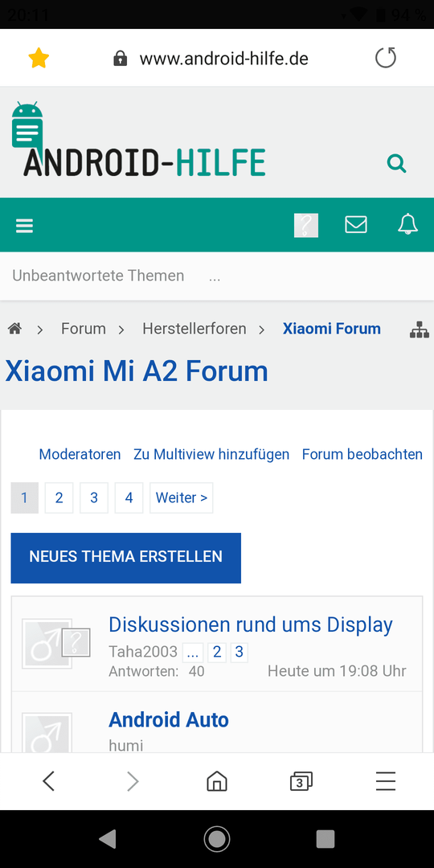434x868 pixels.
Task: Tap the Android home circle button
Action: coord(217,838)
